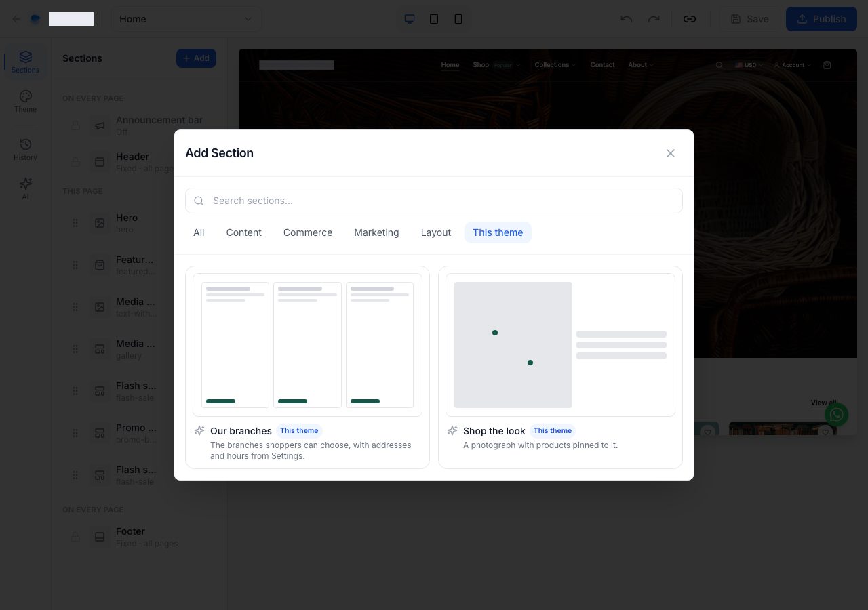868x610 pixels.
Task: Select the Promo section row
Action: 139,433
